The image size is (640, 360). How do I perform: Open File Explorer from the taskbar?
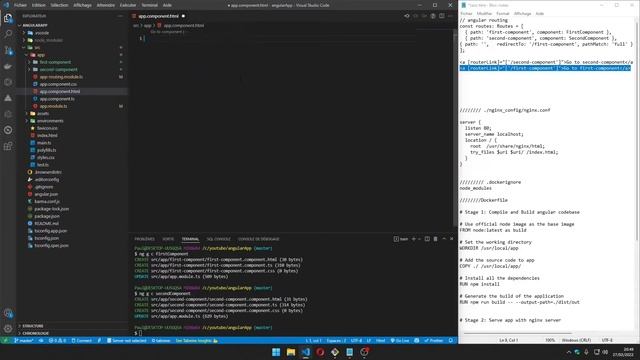[x=291, y=352]
